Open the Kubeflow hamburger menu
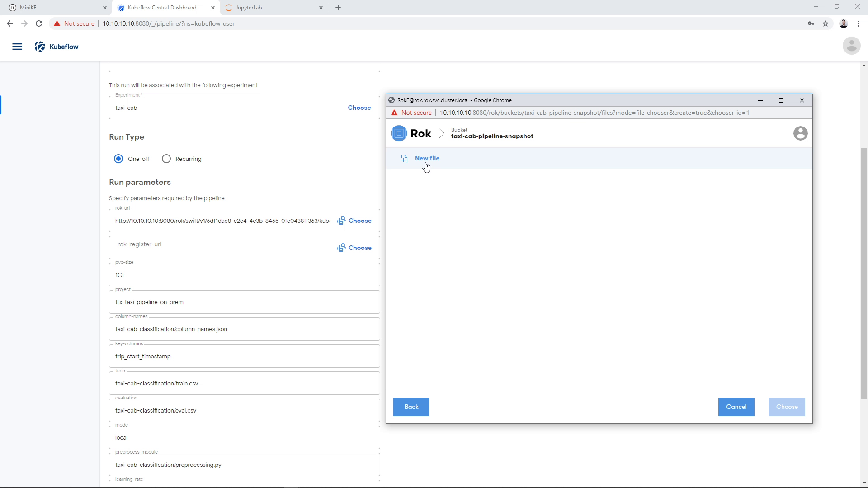Image resolution: width=868 pixels, height=488 pixels. [17, 47]
